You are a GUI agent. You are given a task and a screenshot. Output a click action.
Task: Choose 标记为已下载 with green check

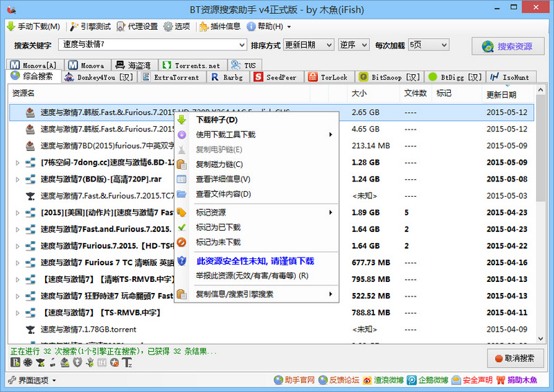coord(256,227)
